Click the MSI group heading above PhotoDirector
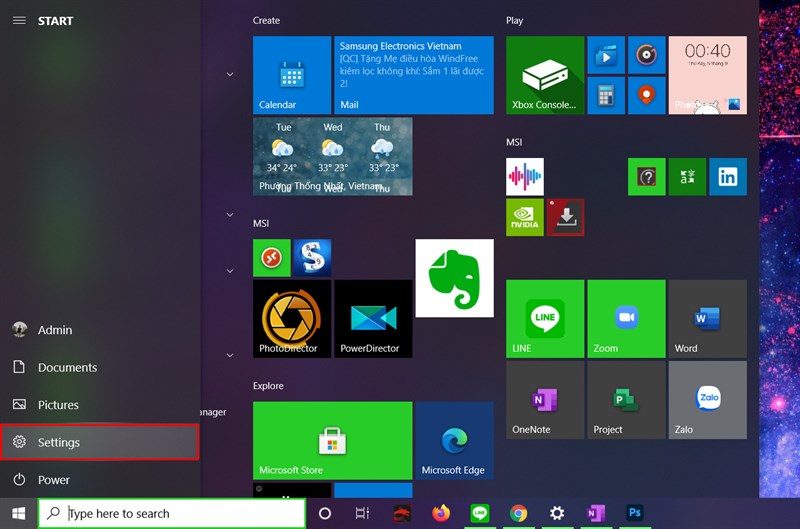Viewport: 800px width, 529px height. pos(261,223)
